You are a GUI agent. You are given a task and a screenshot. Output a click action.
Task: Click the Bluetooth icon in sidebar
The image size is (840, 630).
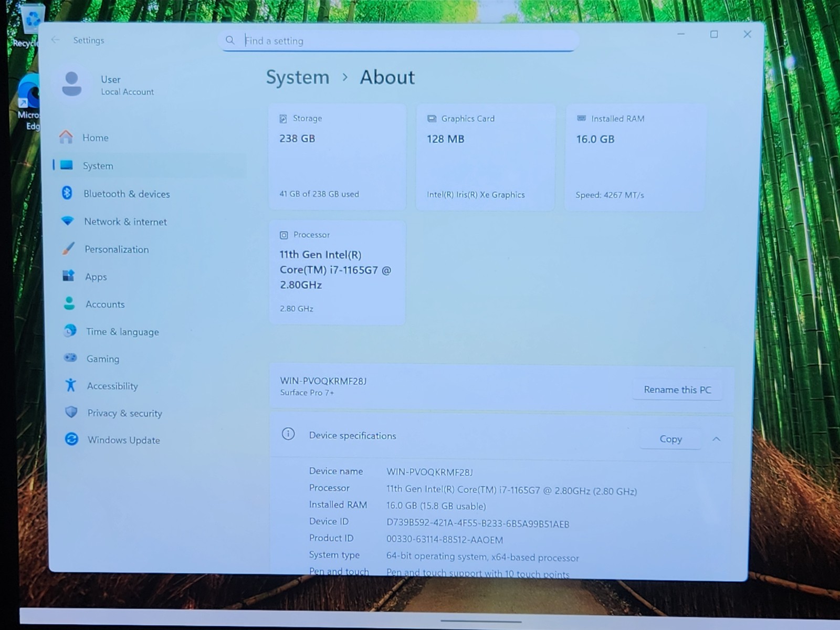[x=67, y=193]
